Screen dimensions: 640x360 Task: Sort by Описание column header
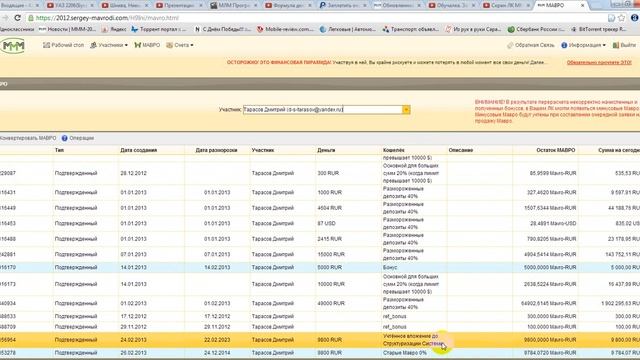click(x=460, y=150)
